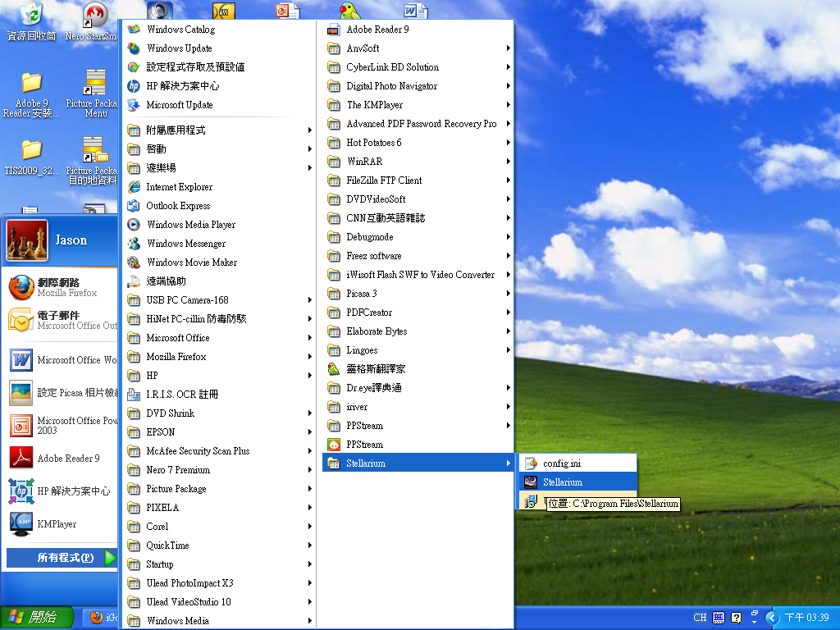This screenshot has height=630, width=840.
Task: Open the Hot Potatoes 6 folder
Action: (x=418, y=143)
